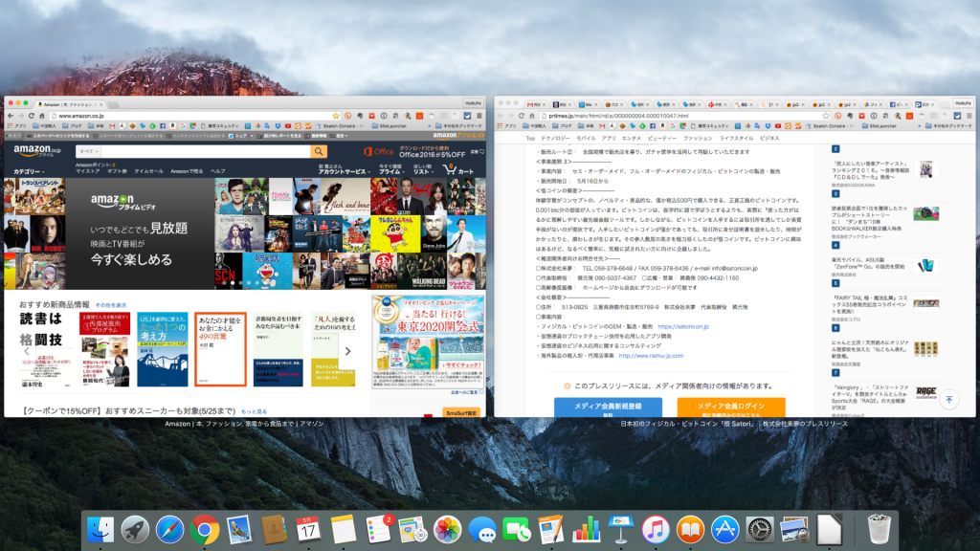Open Safari from the Dock
This screenshot has width=980, height=551.
169,530
